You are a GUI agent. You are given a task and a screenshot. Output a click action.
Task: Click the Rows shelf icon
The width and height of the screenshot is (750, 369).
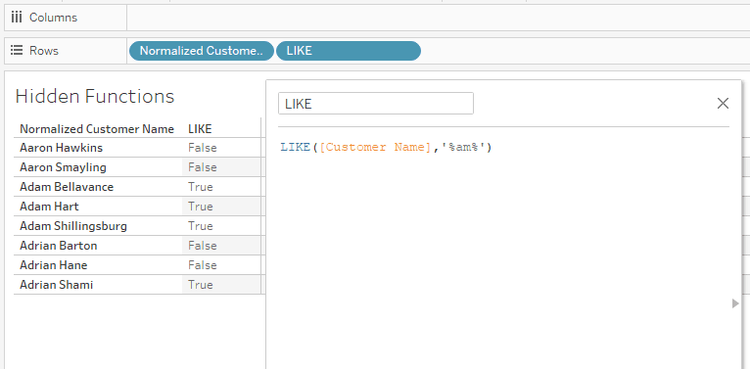(x=17, y=51)
